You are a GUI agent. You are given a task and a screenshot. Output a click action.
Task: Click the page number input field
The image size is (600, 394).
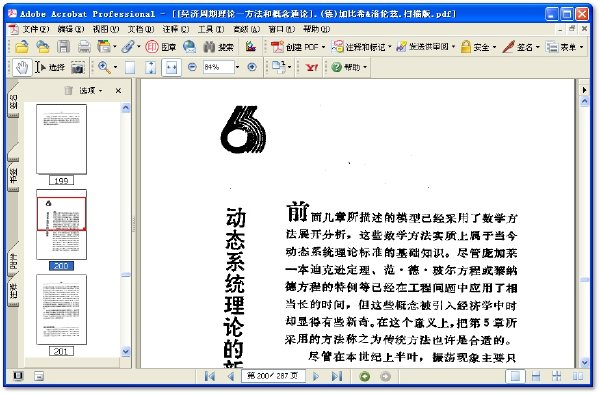[273, 376]
